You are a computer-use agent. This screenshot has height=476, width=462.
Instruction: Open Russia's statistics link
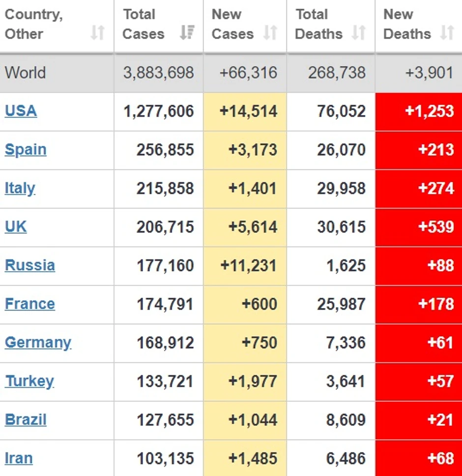[x=30, y=265]
